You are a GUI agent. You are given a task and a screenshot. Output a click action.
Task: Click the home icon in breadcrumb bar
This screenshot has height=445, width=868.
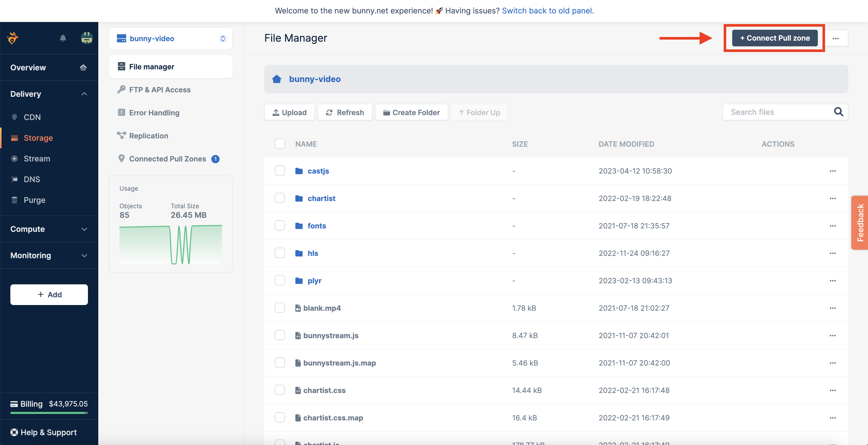point(277,79)
